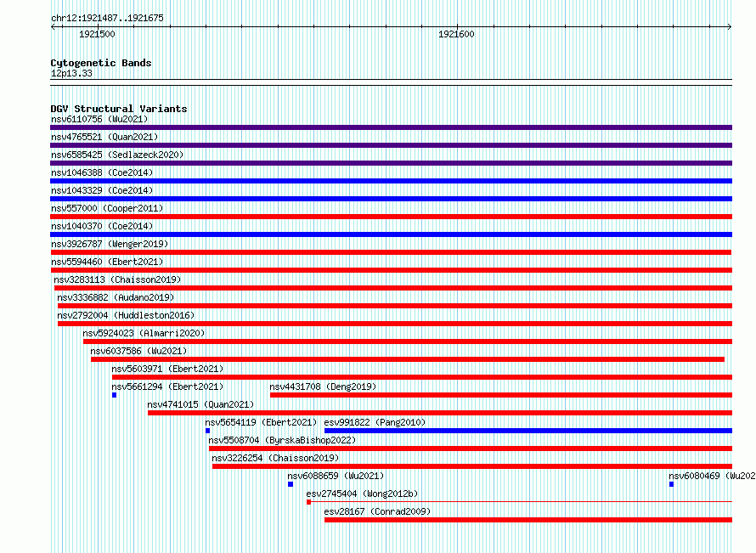756x553 pixels.
Task: Select the red bar under nsv4431708
Action: (501, 395)
